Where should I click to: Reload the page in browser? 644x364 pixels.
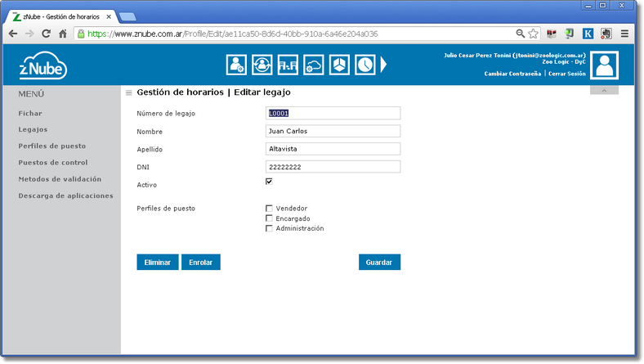tap(47, 34)
